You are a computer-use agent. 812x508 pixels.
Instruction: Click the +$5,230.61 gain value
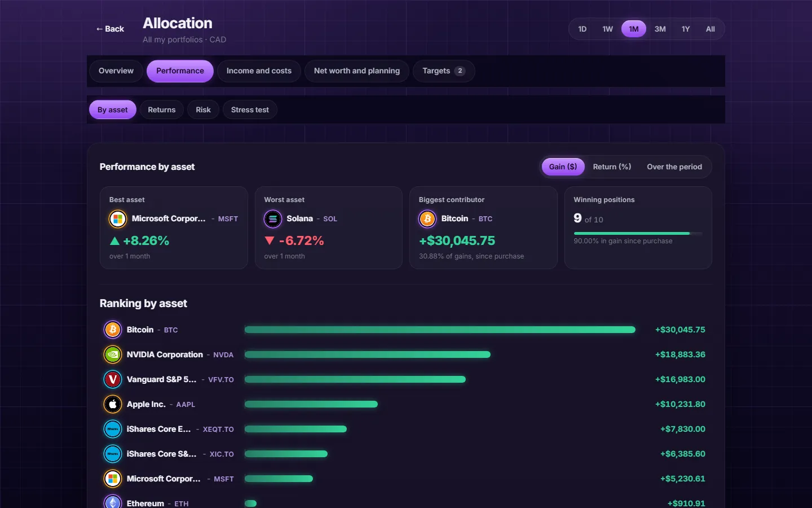click(x=683, y=479)
